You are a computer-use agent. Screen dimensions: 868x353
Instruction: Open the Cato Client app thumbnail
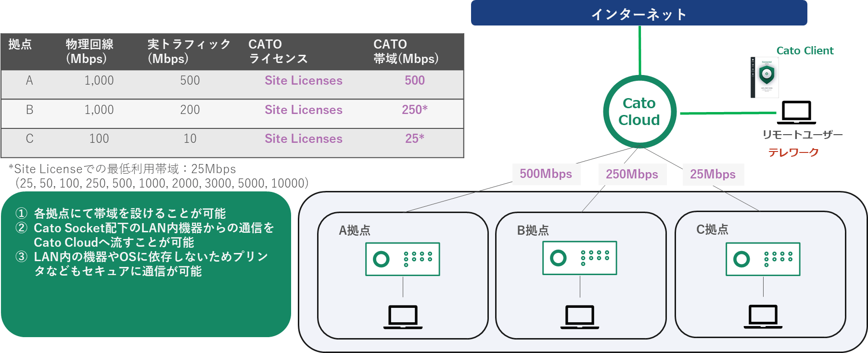pyautogui.click(x=765, y=77)
